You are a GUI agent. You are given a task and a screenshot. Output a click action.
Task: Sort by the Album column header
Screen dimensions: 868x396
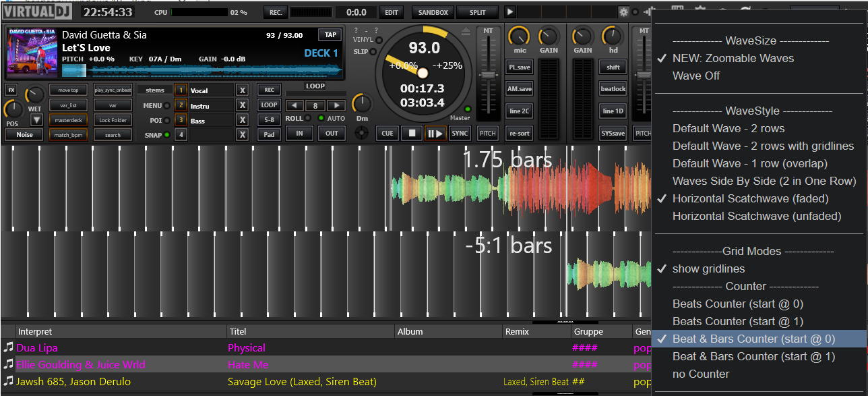click(x=449, y=331)
